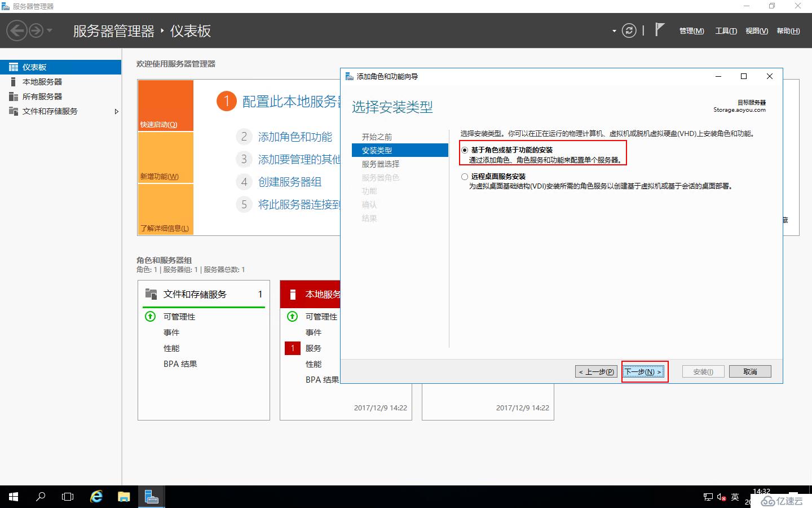The width and height of the screenshot is (812, 508).
Task: Click the 添加角色和功能 link on the dashboard
Action: (295, 137)
